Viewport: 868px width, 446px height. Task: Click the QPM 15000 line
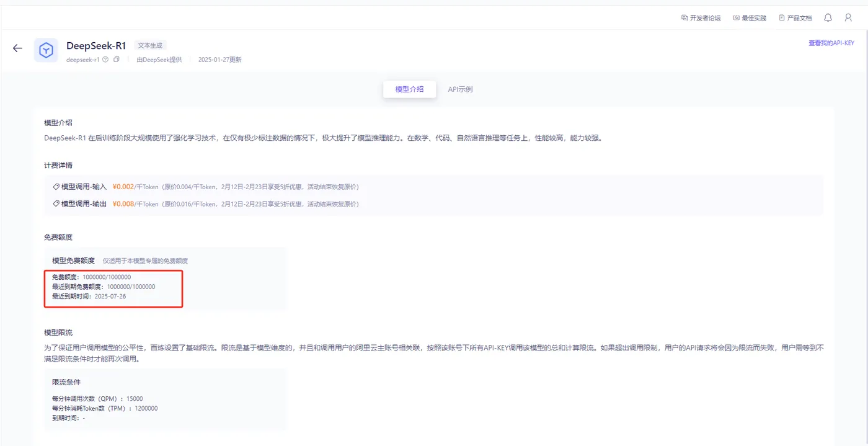97,399
